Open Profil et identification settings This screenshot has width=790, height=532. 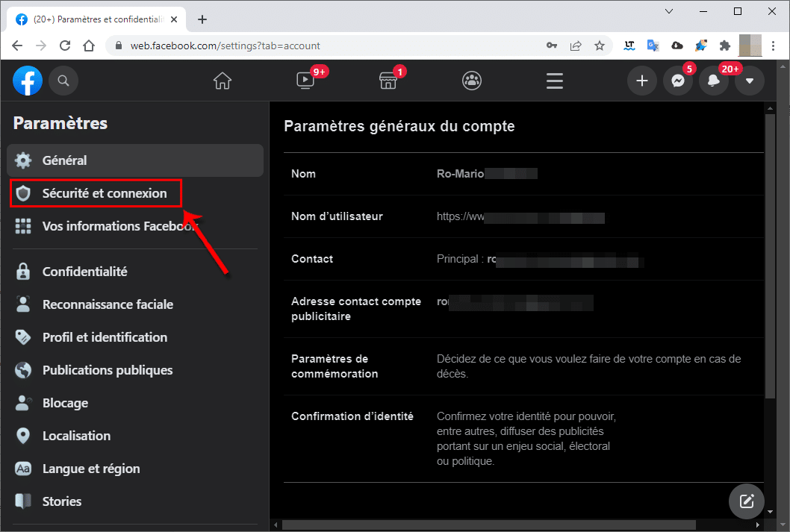135,337
